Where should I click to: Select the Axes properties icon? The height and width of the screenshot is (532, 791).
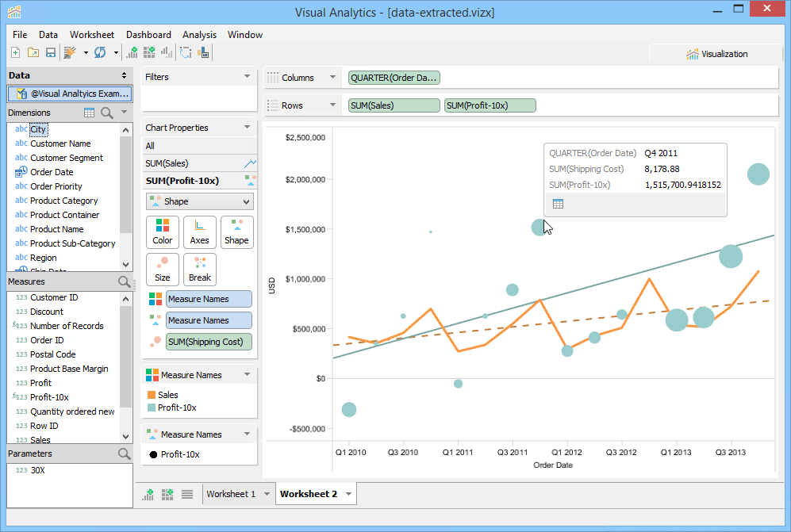[x=199, y=232]
